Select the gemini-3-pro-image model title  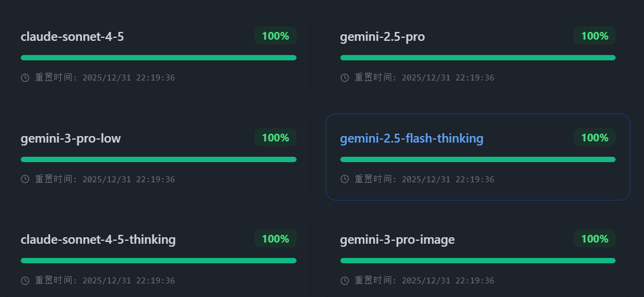[x=397, y=240]
